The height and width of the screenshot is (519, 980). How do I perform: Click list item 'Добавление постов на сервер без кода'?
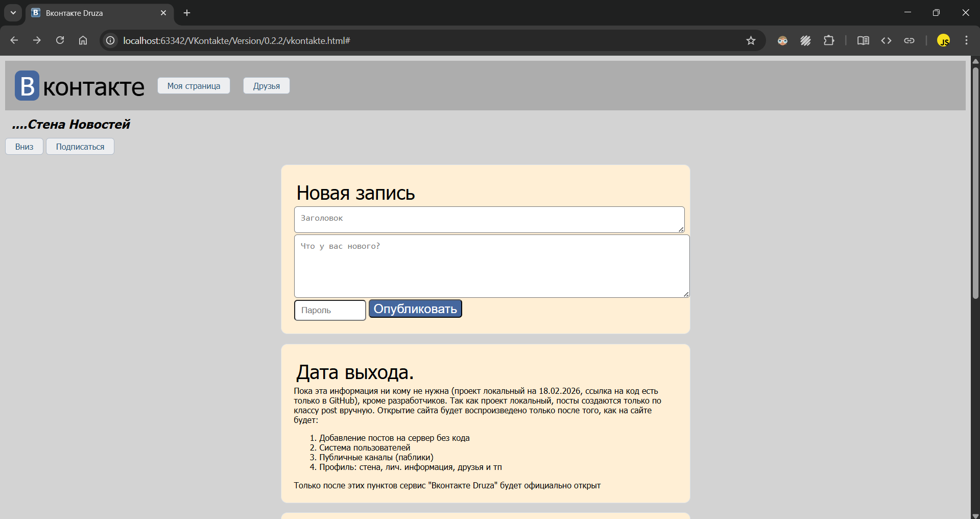pyautogui.click(x=394, y=438)
